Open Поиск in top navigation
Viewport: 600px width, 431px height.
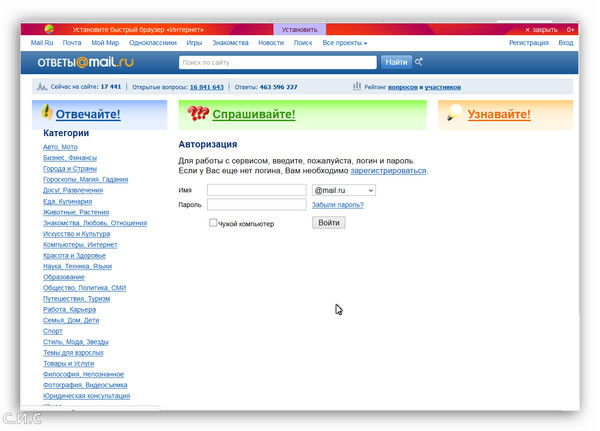point(303,43)
